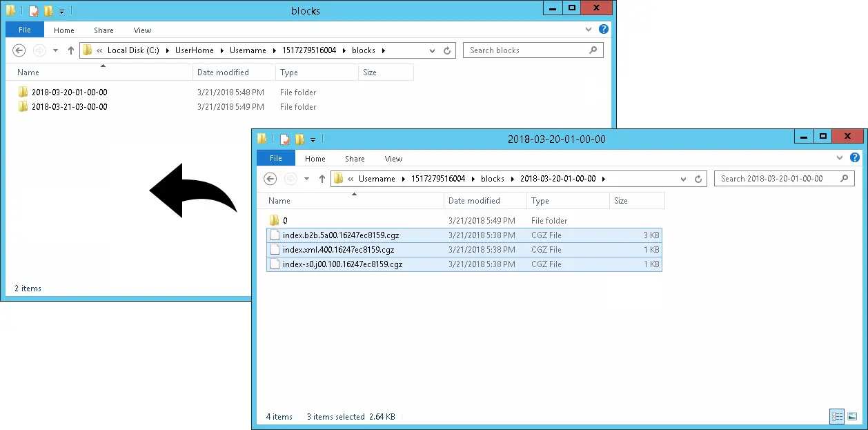
Task: Switch to large thumbnail view in the status bar
Action: point(852,417)
